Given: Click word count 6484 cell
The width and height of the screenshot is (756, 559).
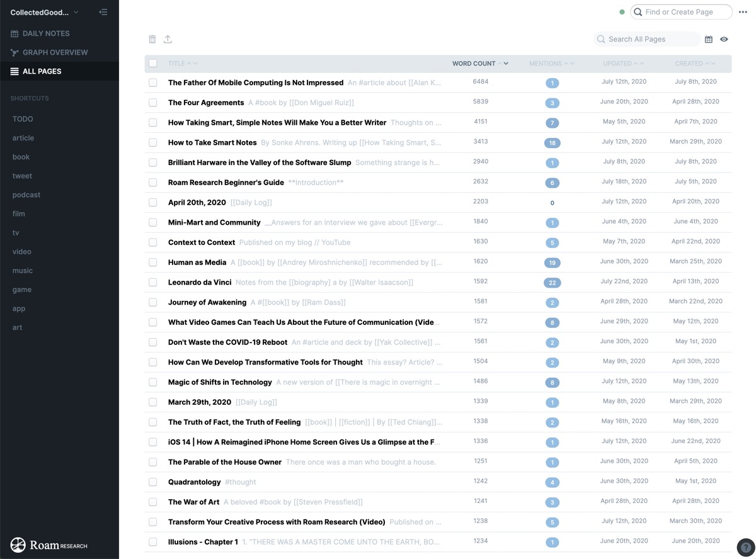Looking at the screenshot, I should (481, 82).
